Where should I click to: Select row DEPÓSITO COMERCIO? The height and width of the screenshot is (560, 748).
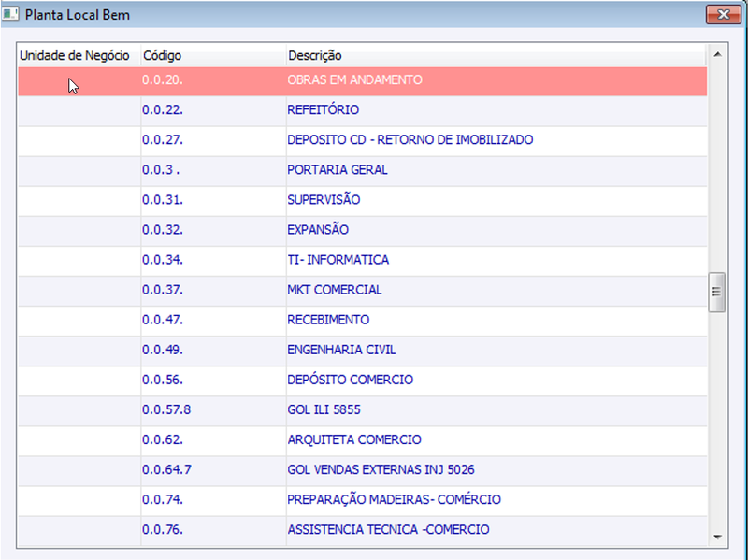363,381
